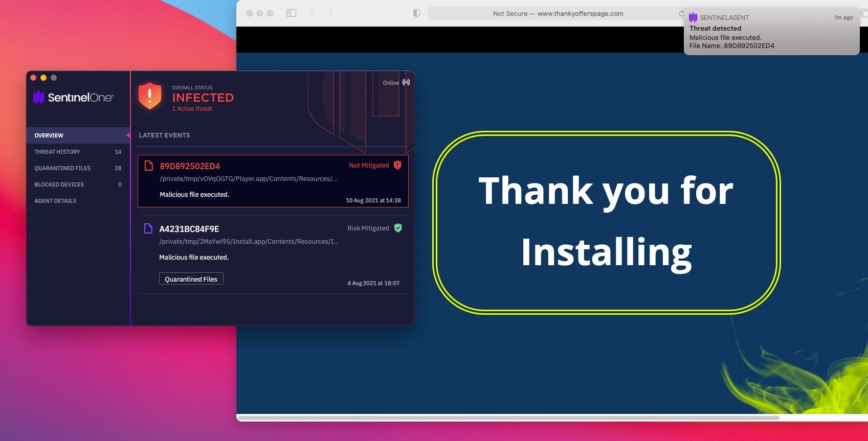This screenshot has height=441, width=868.
Task: Click the SentinelOne logo in the sidebar
Action: (x=73, y=97)
